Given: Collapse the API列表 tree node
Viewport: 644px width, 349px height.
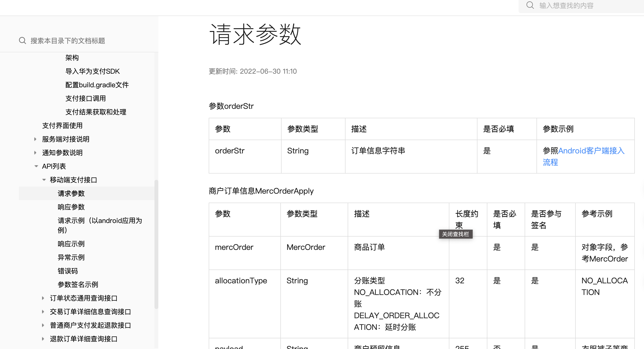Looking at the screenshot, I should (x=36, y=166).
